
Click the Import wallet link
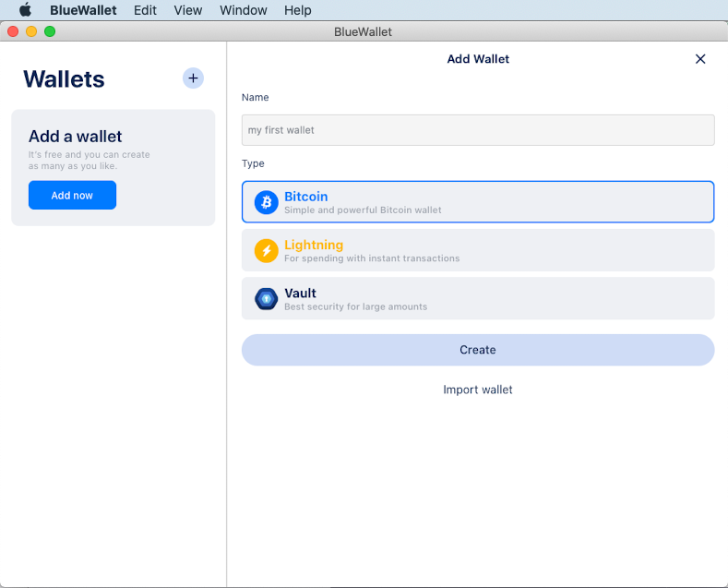478,390
